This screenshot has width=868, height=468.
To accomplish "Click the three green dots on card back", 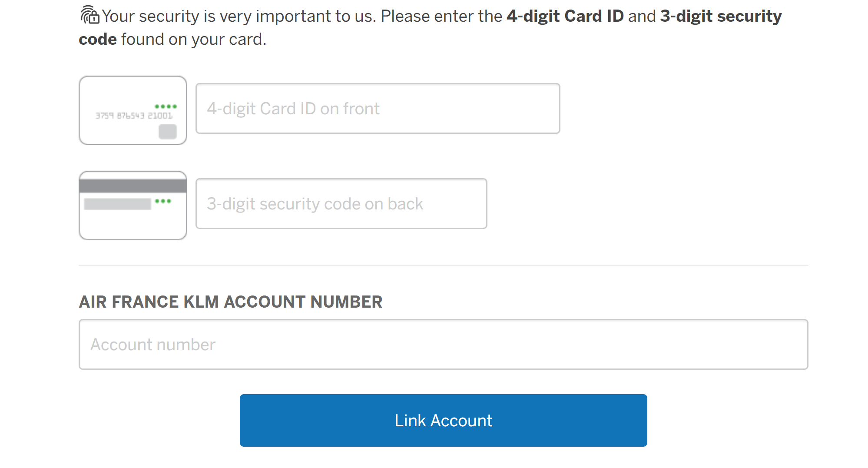I will click(163, 201).
